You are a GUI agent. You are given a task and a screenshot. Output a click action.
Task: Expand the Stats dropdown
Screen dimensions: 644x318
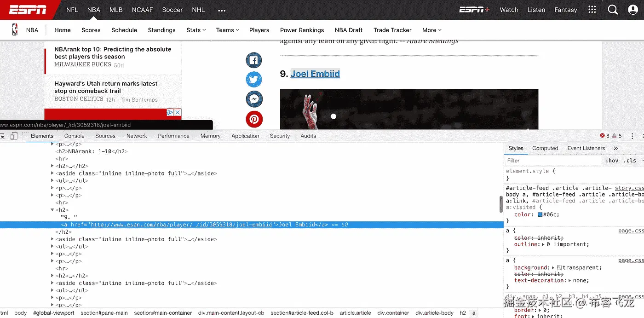(196, 30)
